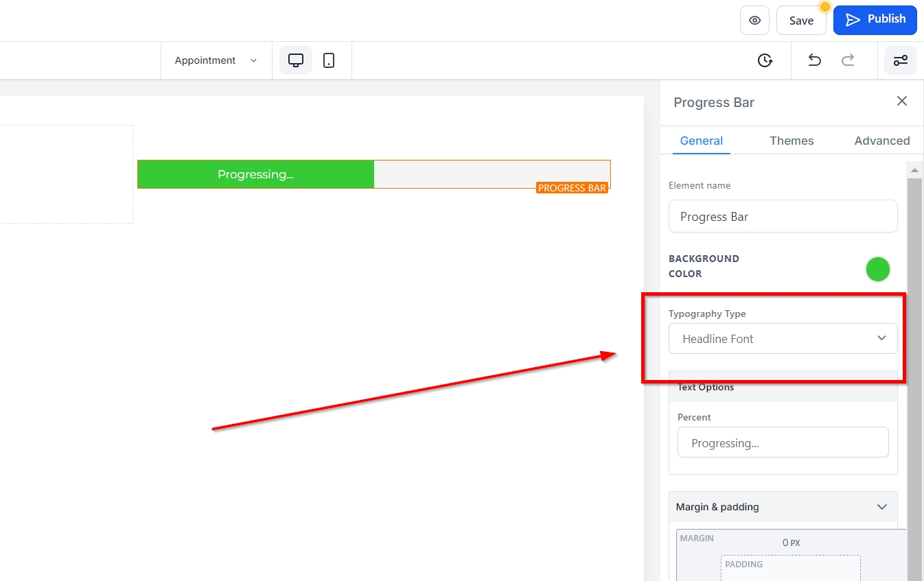Select the progress bar element on canvas
The image size is (924, 581).
point(373,174)
